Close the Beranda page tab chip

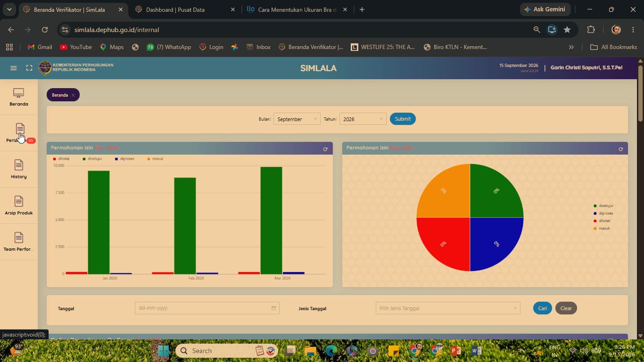(73, 95)
